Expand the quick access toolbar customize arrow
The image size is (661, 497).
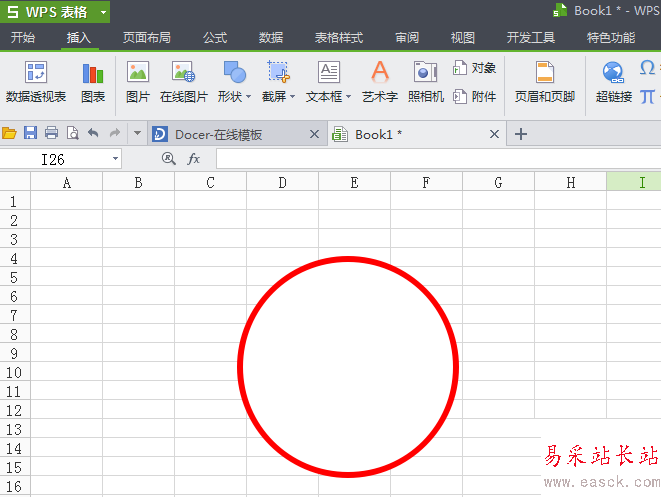137,133
